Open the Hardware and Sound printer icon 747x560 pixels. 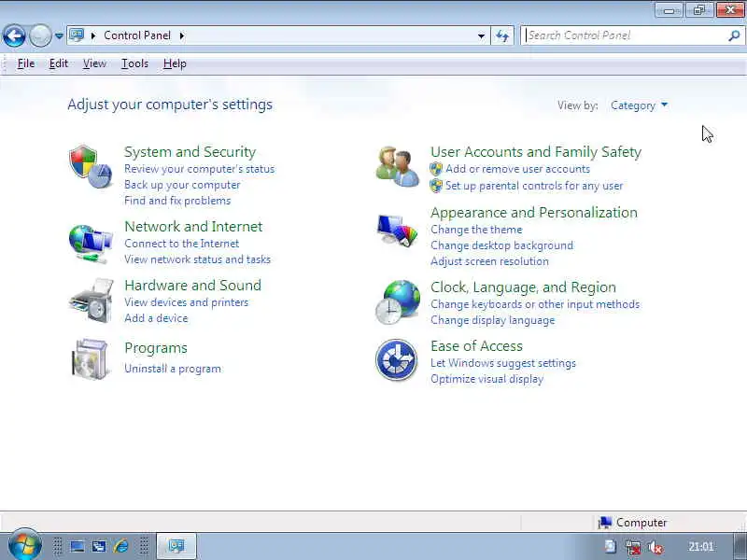pos(91,301)
